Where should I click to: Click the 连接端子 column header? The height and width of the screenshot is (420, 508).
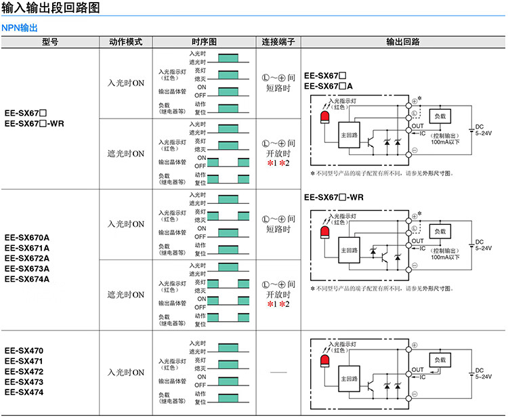[x=278, y=42]
